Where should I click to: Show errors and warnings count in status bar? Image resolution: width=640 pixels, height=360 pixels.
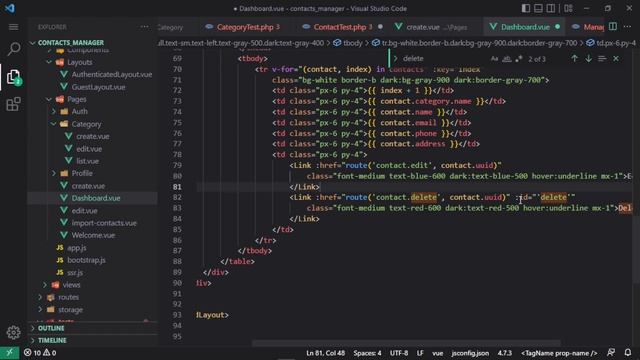(x=40, y=353)
